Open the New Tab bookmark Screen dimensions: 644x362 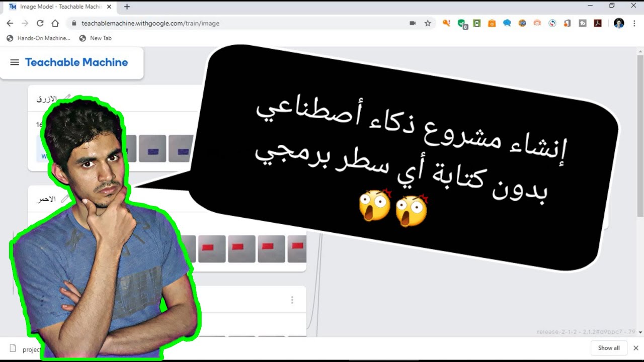point(95,38)
